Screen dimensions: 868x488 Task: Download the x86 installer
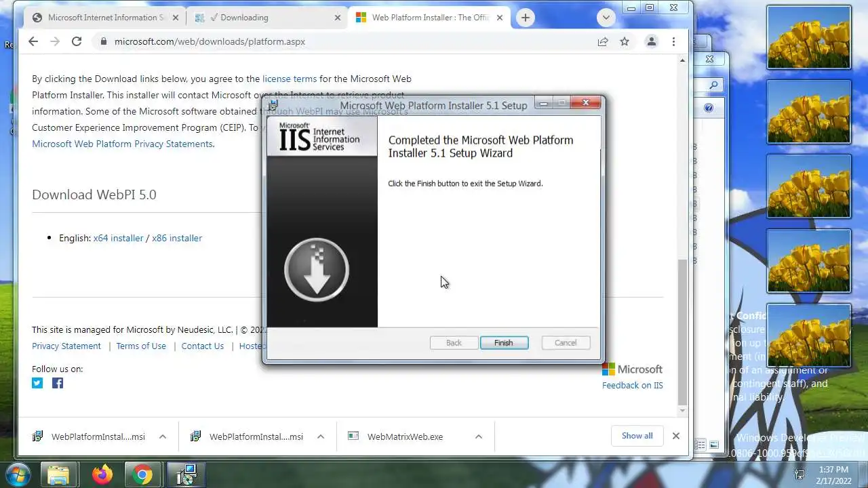click(177, 238)
